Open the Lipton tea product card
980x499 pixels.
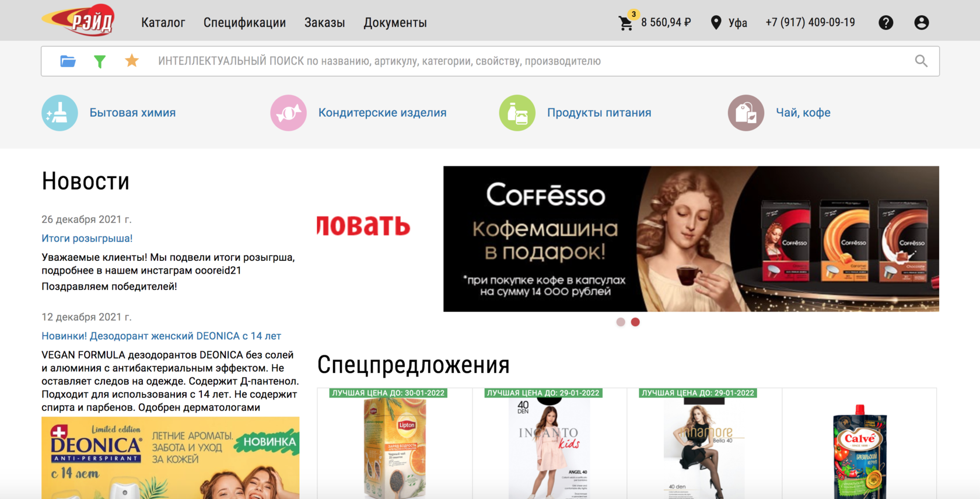[x=395, y=444]
